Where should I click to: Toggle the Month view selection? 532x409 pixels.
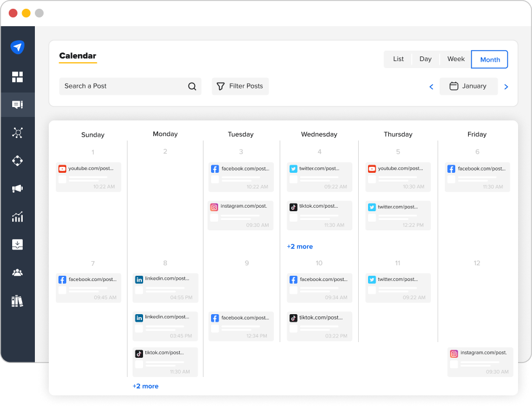point(490,59)
